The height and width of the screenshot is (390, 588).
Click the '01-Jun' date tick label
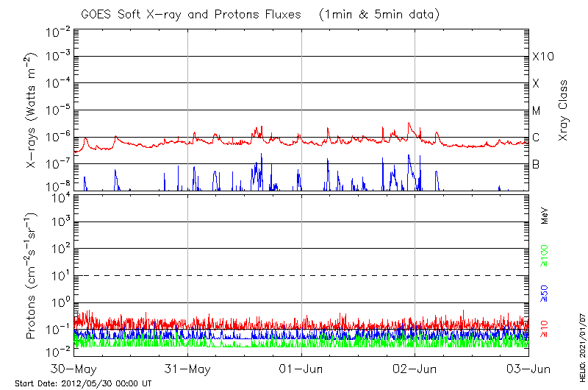click(x=301, y=368)
